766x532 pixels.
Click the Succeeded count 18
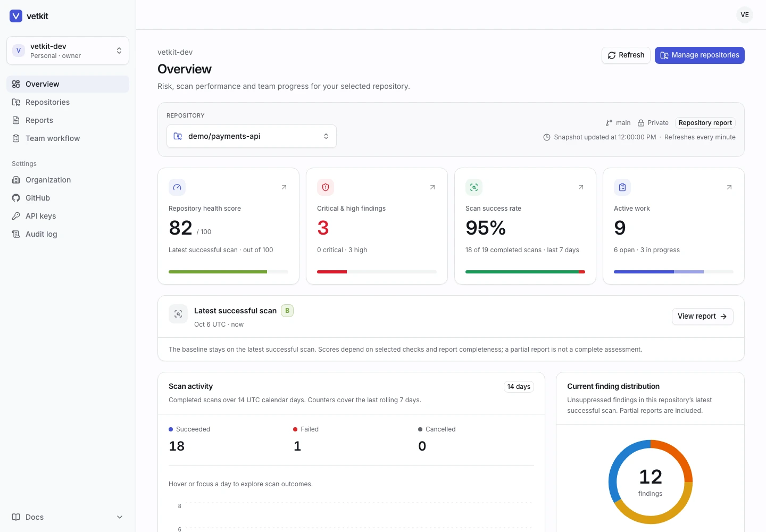(177, 446)
